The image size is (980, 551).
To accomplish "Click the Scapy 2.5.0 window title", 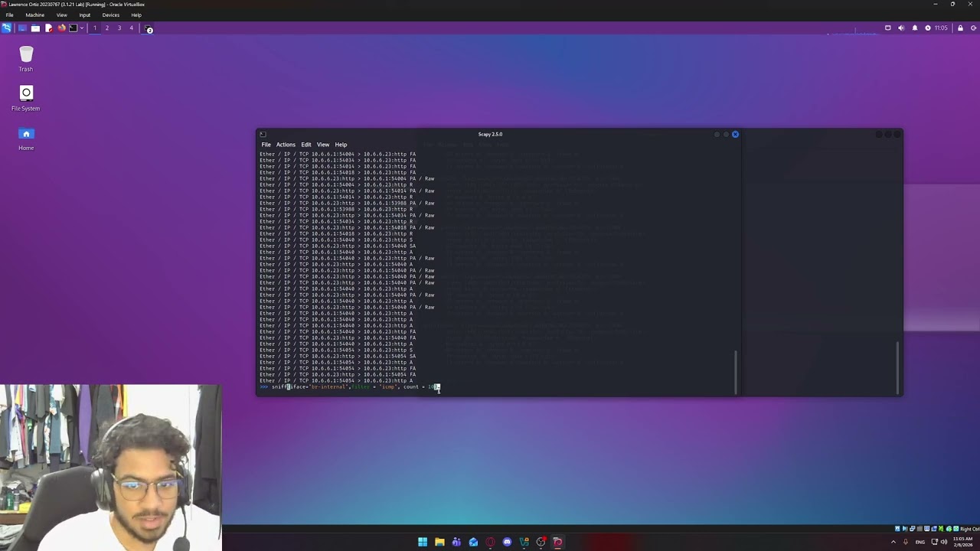I will pos(490,134).
